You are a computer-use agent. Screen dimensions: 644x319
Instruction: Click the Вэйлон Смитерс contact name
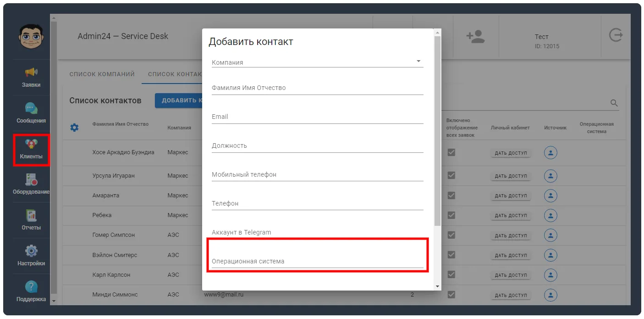(x=115, y=255)
